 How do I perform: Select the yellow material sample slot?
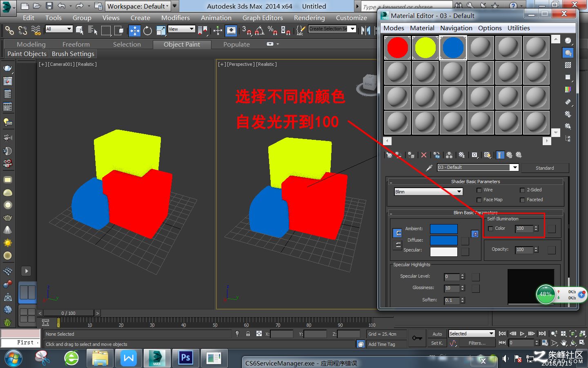tap(425, 48)
